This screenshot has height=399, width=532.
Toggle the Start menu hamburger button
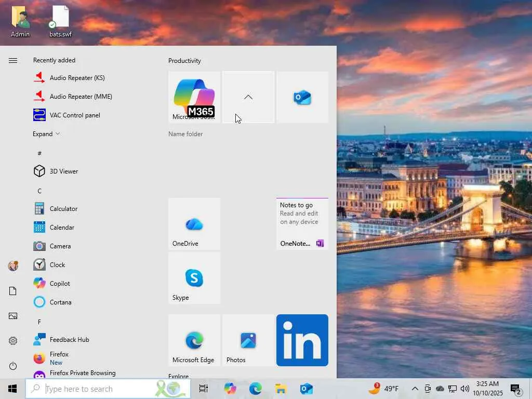tap(13, 60)
